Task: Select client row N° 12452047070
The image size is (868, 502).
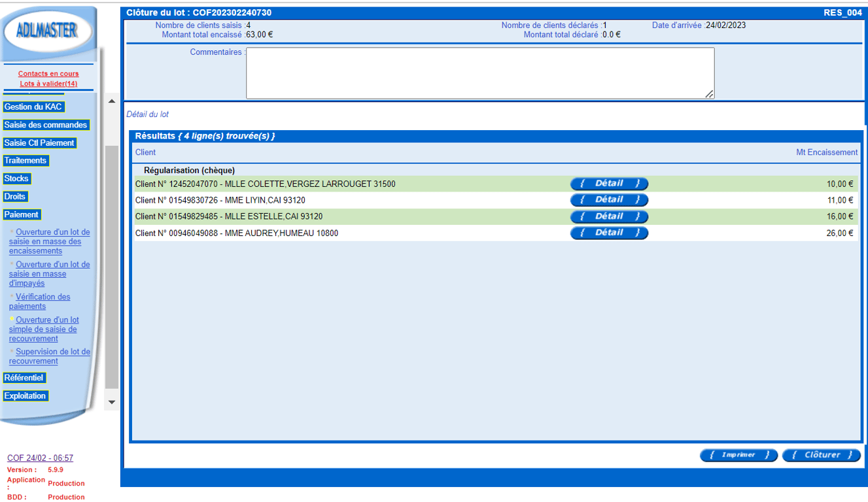Action: (496, 184)
